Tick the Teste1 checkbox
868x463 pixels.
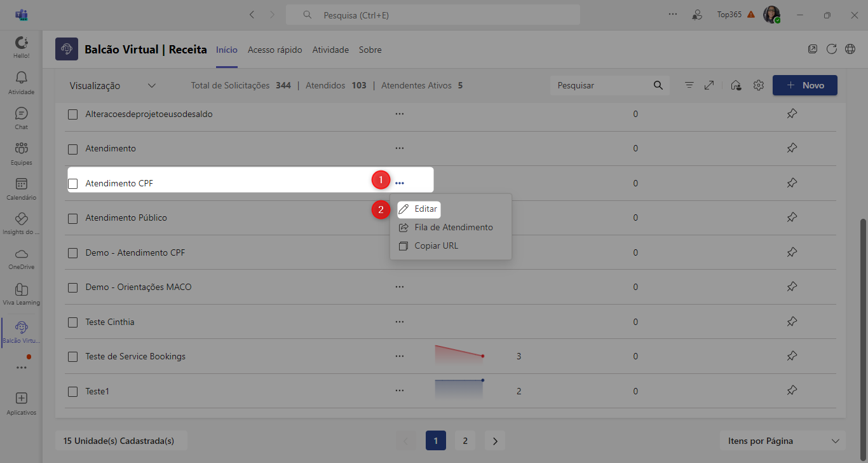[73, 392]
